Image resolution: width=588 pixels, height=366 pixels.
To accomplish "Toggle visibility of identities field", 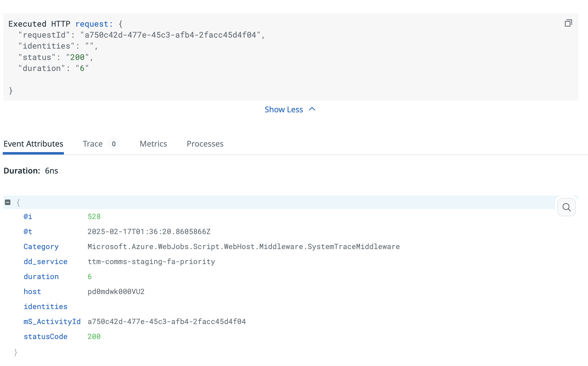I will tap(46, 307).
